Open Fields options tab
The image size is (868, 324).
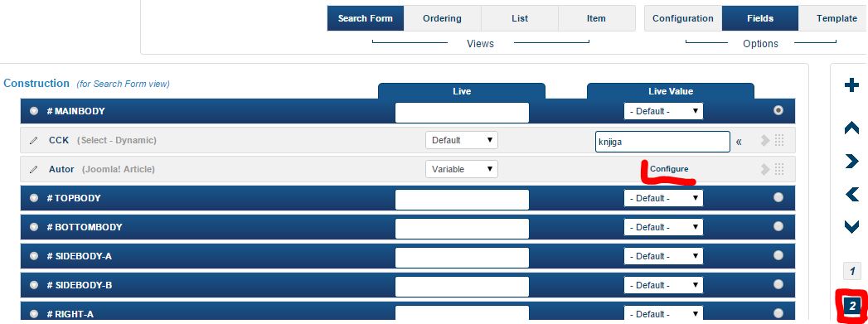[760, 18]
